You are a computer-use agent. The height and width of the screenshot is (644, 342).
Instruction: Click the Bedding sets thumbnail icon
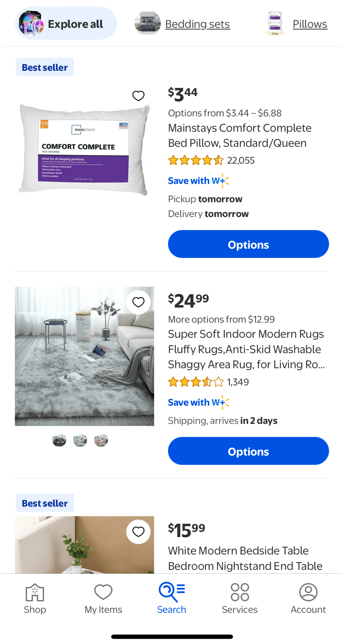coord(148,23)
